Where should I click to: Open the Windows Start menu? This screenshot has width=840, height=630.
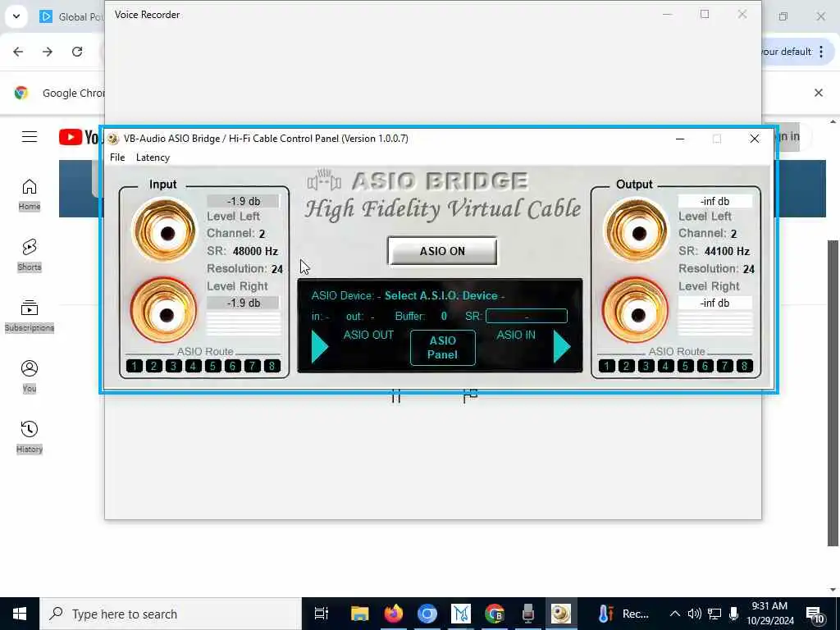click(20, 614)
